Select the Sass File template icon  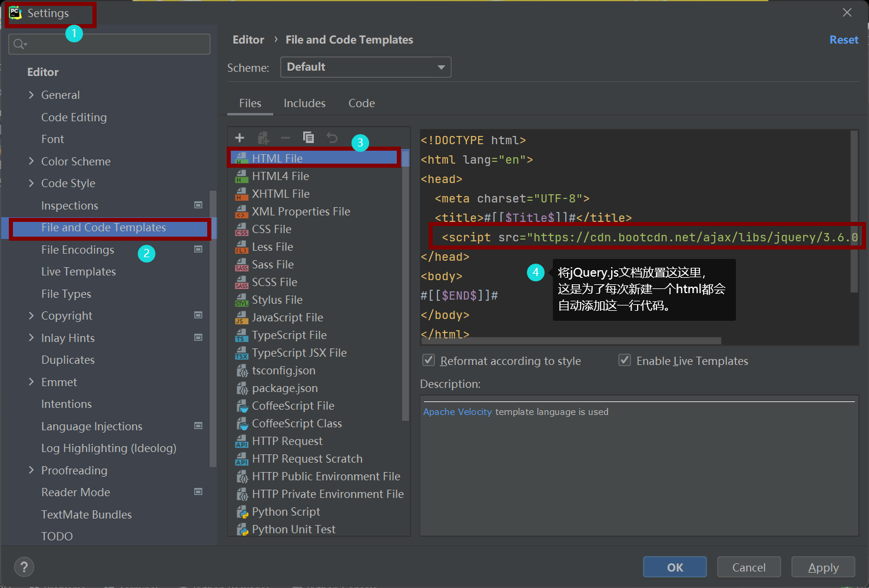click(241, 265)
